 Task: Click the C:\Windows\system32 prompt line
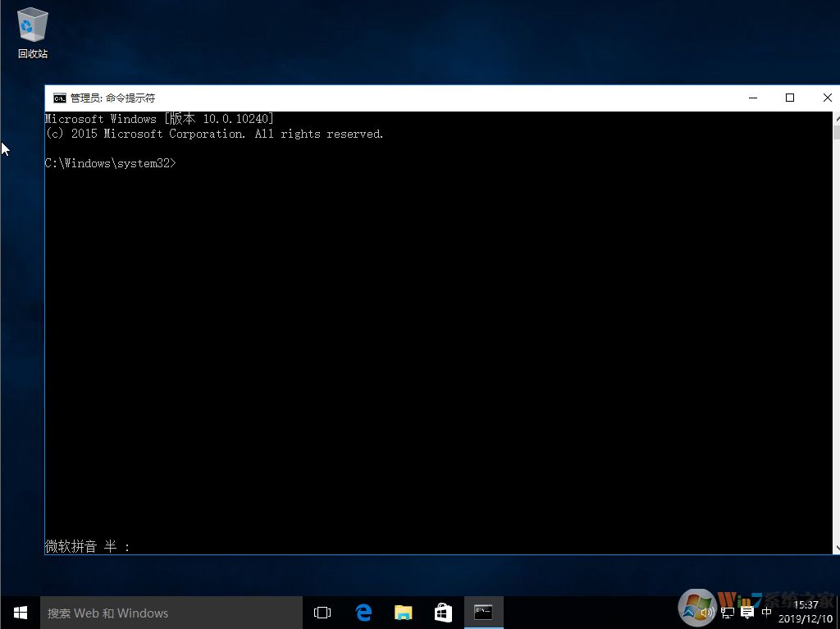click(110, 162)
